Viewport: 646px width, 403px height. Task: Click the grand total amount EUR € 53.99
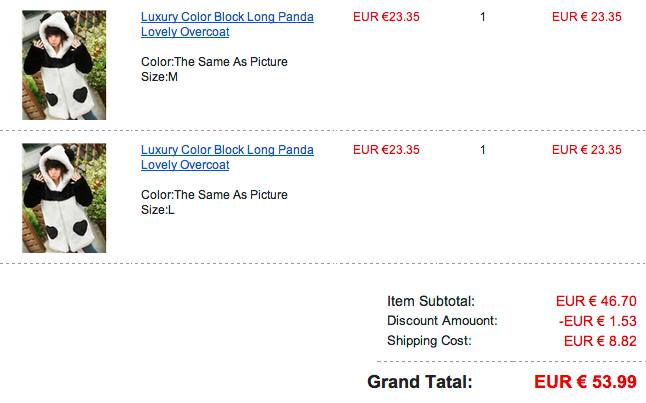point(585,382)
